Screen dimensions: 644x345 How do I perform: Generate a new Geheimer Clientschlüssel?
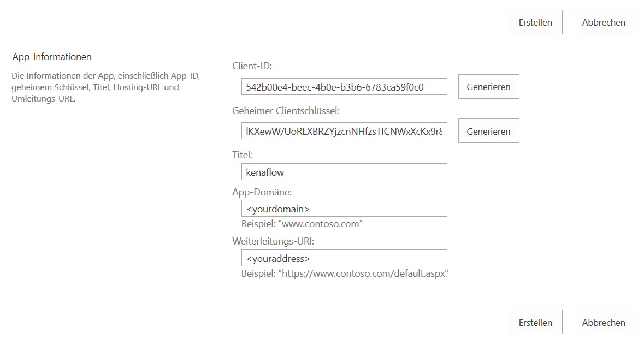point(488,132)
